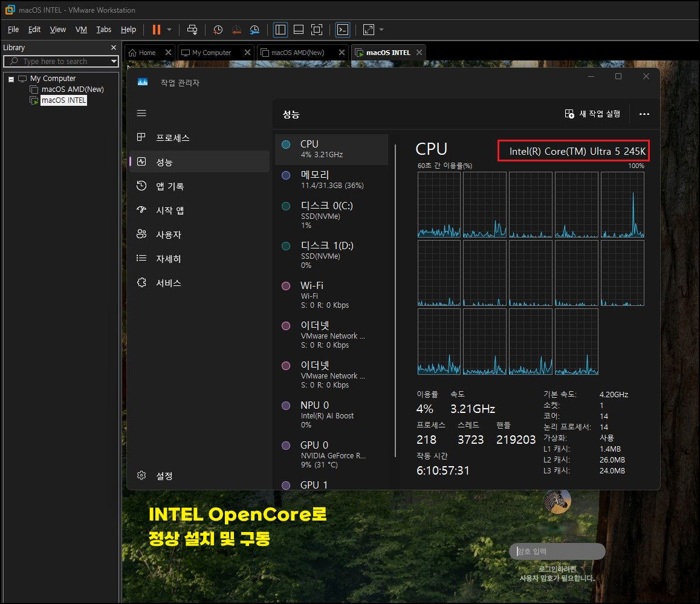Click the stretch guest display icon
The image size is (700, 604).
[369, 30]
